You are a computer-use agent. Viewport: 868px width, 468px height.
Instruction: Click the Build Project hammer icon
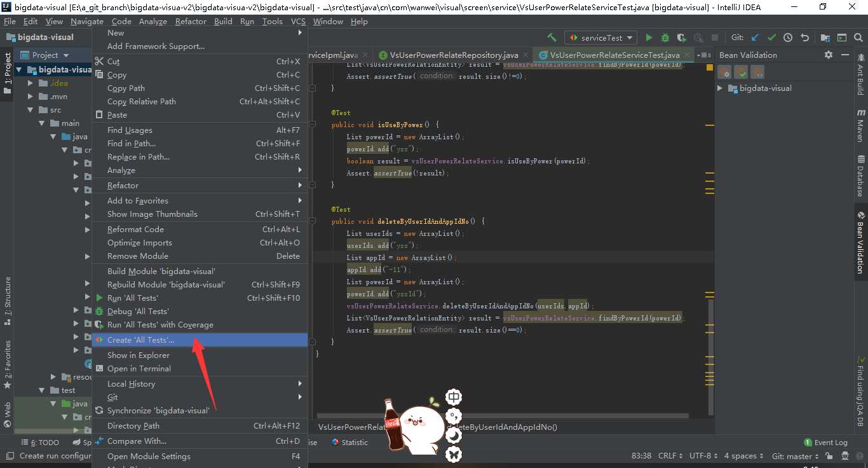552,38
